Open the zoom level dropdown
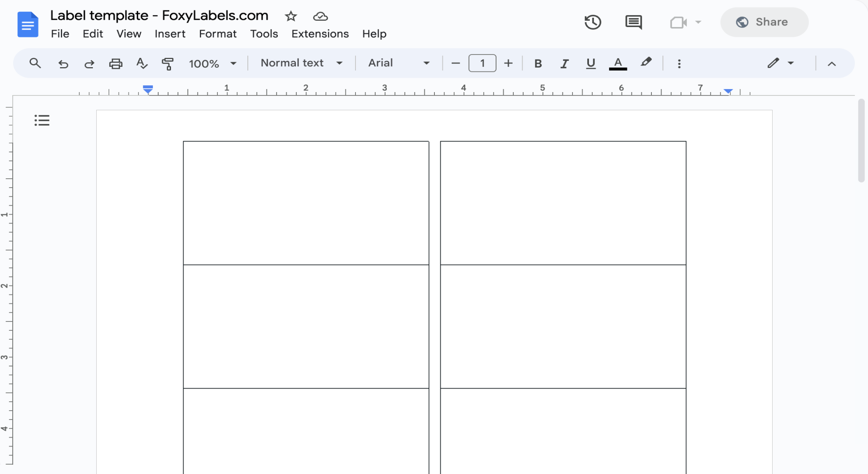 click(x=213, y=63)
